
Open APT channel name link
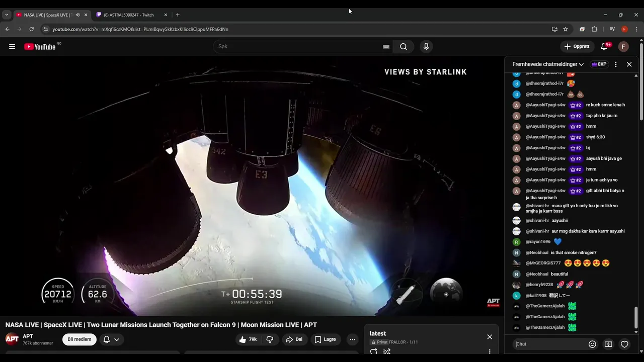coord(28,336)
